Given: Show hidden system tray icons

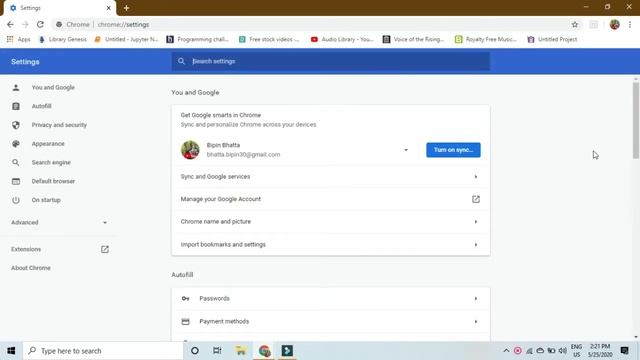Looking at the screenshot, I should click(x=506, y=351).
